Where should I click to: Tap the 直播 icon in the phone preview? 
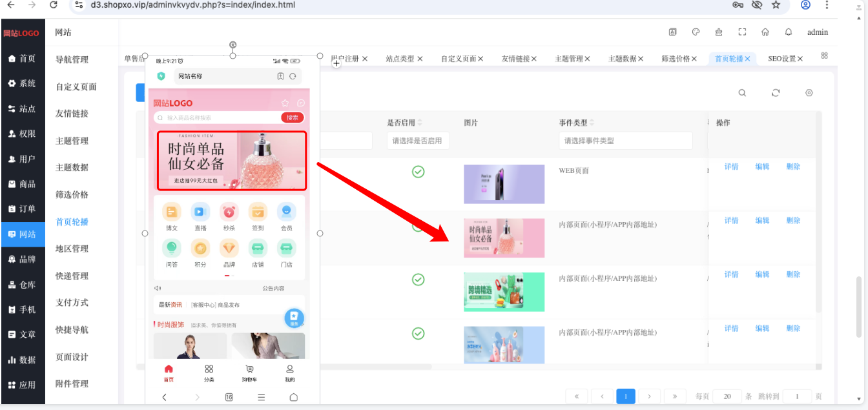click(x=200, y=212)
